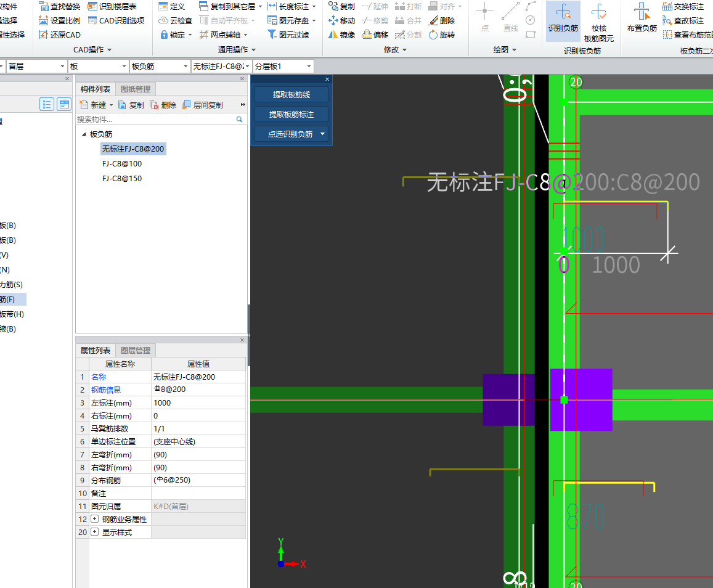Collapse the 板负筋 tree node
The image size is (713, 588).
tap(84, 134)
